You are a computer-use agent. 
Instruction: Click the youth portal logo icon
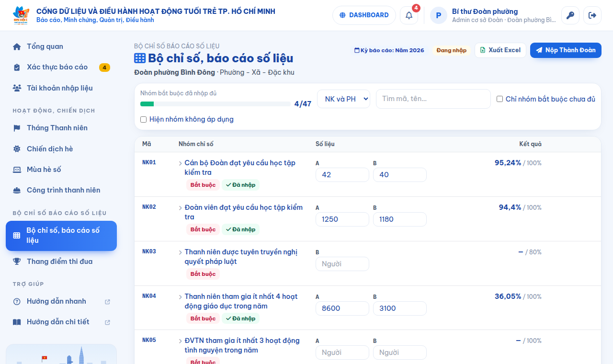21,15
